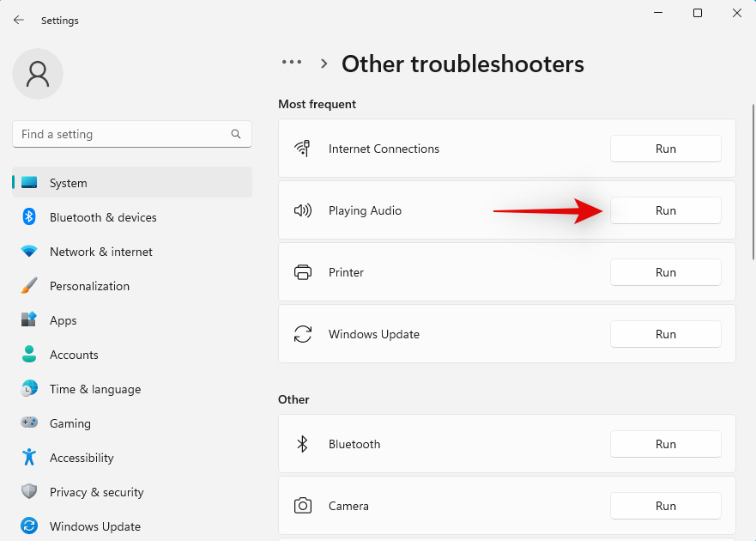Go to Apps settings
Viewport: 756px width, 541px height.
coord(132,320)
